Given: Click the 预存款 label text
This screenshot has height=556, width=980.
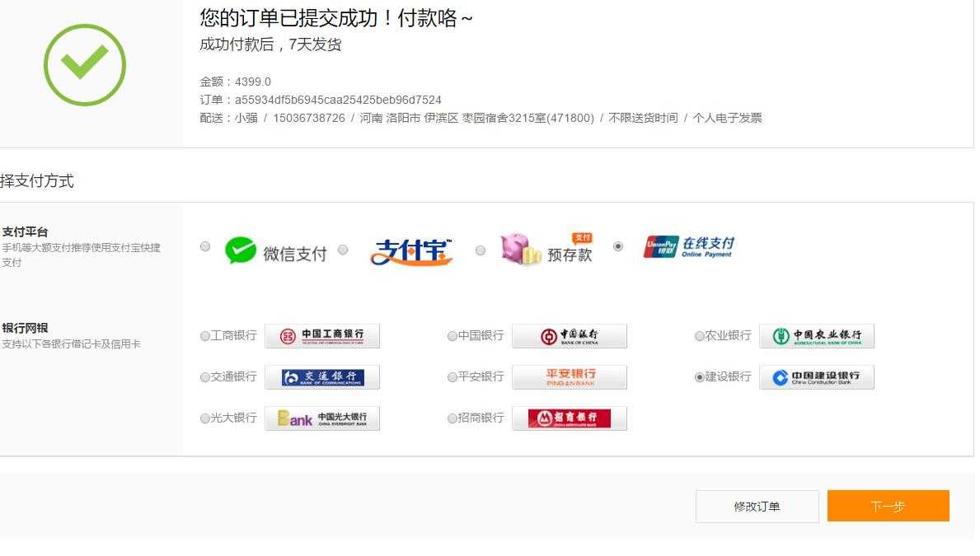Looking at the screenshot, I should click(x=570, y=255).
